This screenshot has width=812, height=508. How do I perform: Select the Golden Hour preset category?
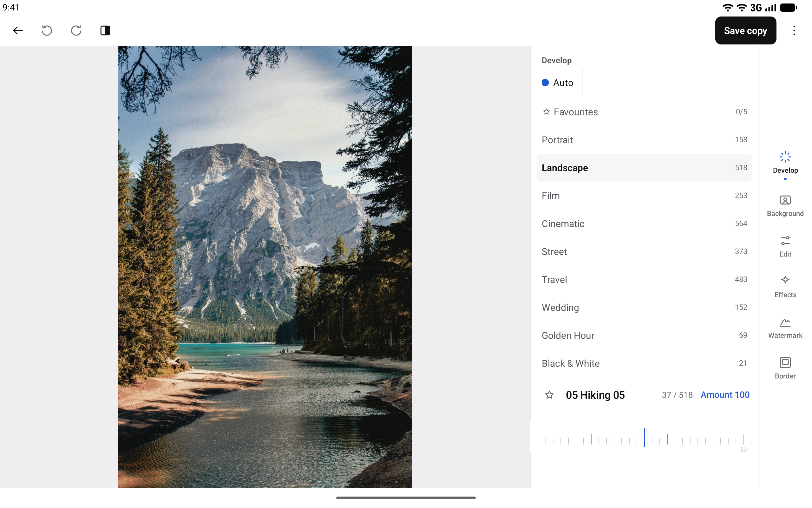[x=644, y=335]
